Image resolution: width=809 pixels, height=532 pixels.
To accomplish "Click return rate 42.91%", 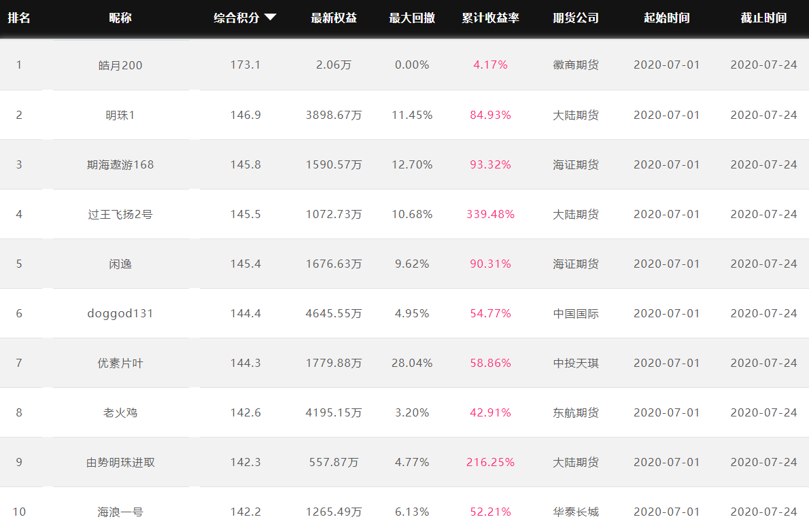I will pyautogui.click(x=490, y=412).
